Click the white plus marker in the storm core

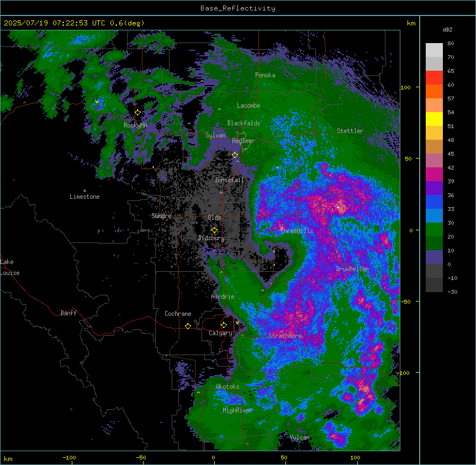(338, 207)
